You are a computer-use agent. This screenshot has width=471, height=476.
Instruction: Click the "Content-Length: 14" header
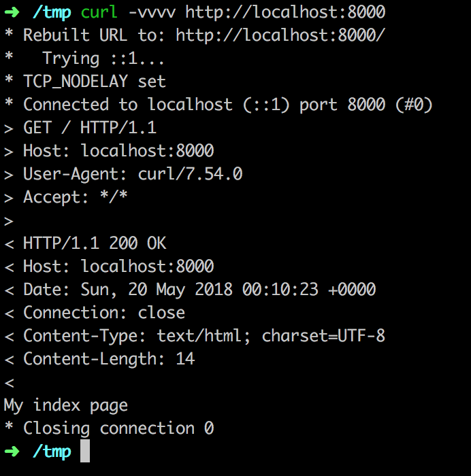(109, 359)
